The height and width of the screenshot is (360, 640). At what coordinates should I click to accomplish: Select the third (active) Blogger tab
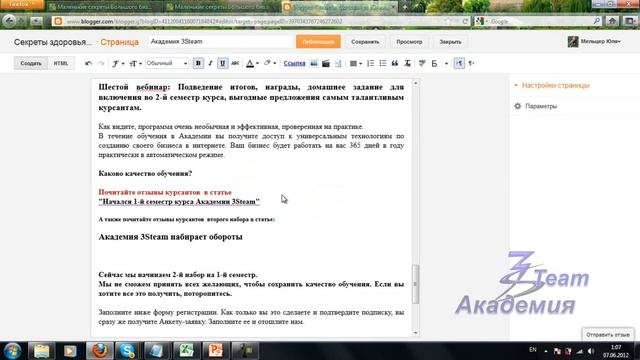pyautogui.click(x=340, y=7)
